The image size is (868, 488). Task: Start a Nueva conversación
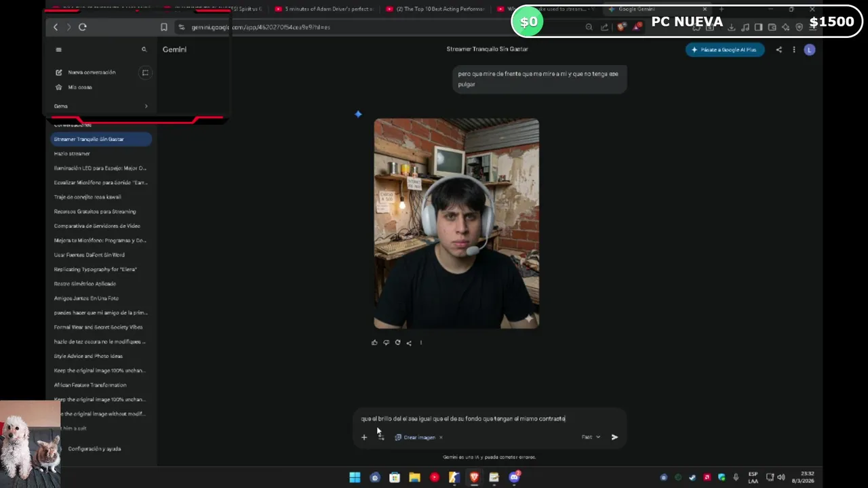coord(92,73)
